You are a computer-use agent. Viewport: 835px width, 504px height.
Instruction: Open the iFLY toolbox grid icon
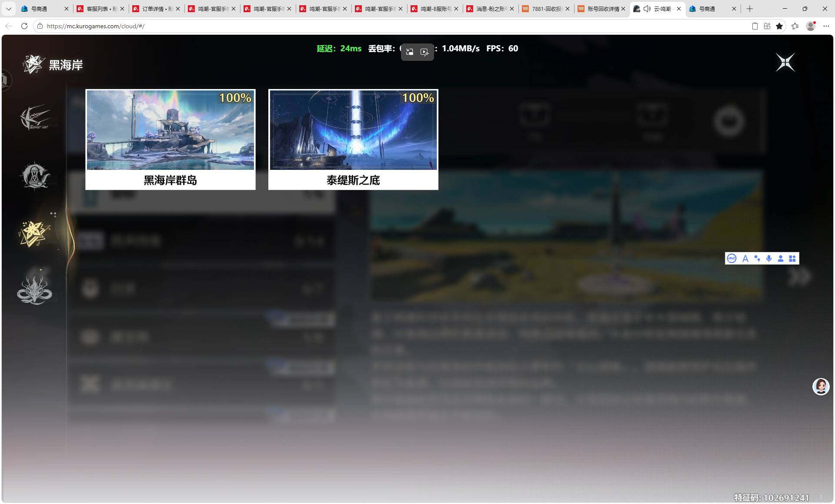pos(792,259)
